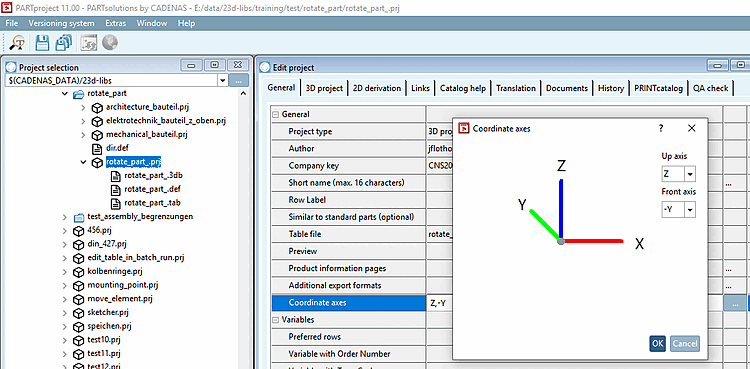750x369 pixels.
Task: Switch to the Translation tab
Action: (516, 88)
